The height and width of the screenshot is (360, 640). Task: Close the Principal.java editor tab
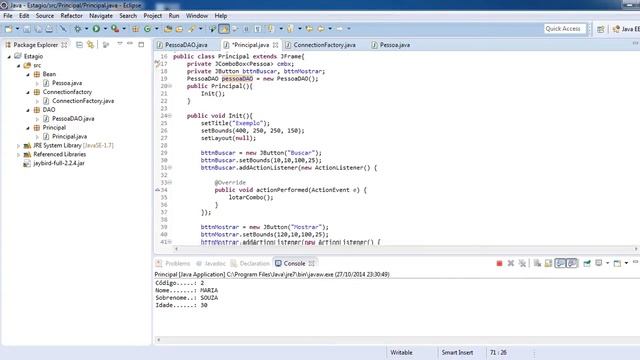tap(276, 45)
